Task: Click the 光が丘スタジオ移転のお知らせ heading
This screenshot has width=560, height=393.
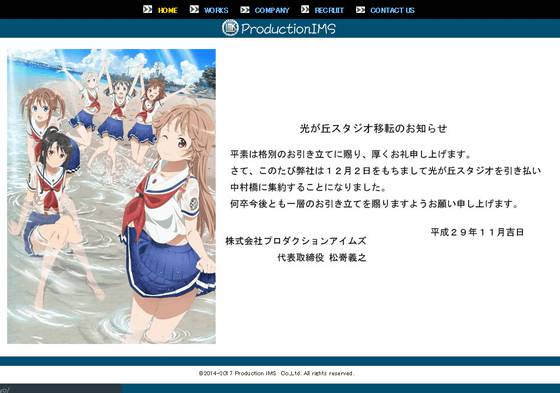Action: (374, 128)
